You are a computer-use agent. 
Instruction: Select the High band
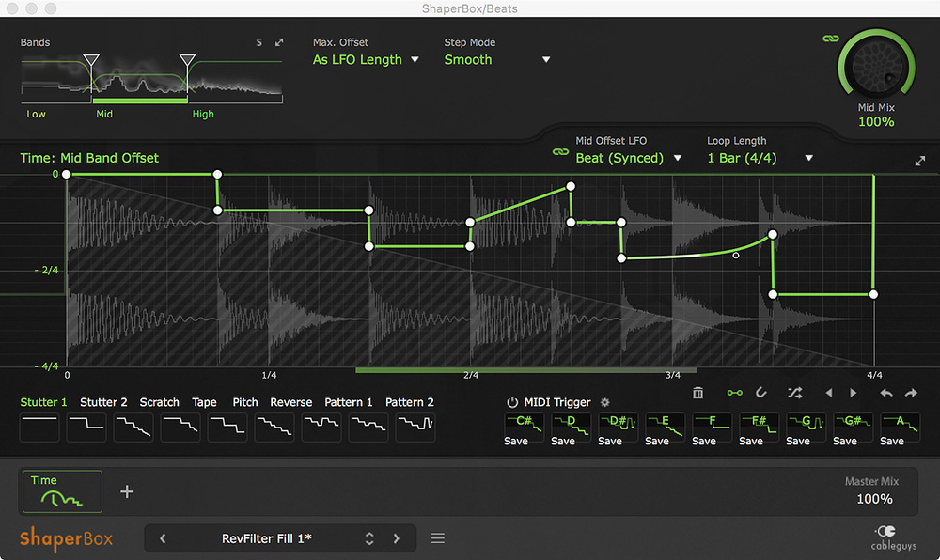[x=203, y=114]
